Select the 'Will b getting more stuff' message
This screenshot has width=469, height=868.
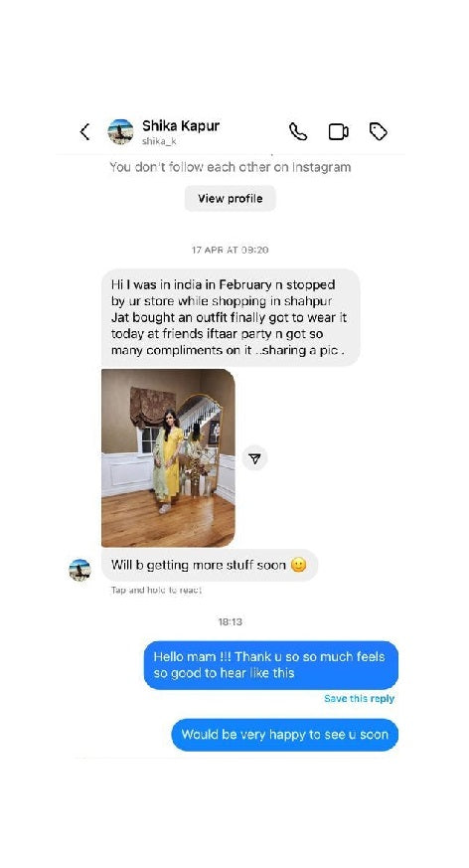click(210, 565)
